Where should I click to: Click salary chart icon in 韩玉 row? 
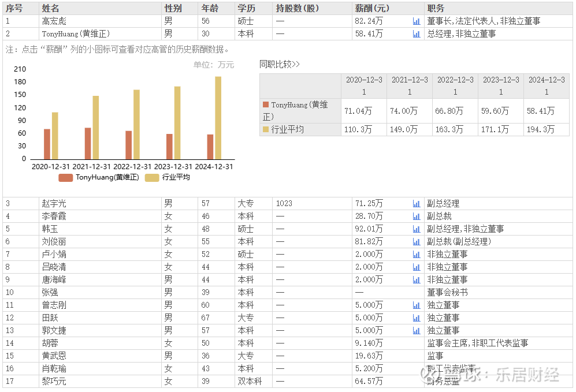click(x=416, y=229)
